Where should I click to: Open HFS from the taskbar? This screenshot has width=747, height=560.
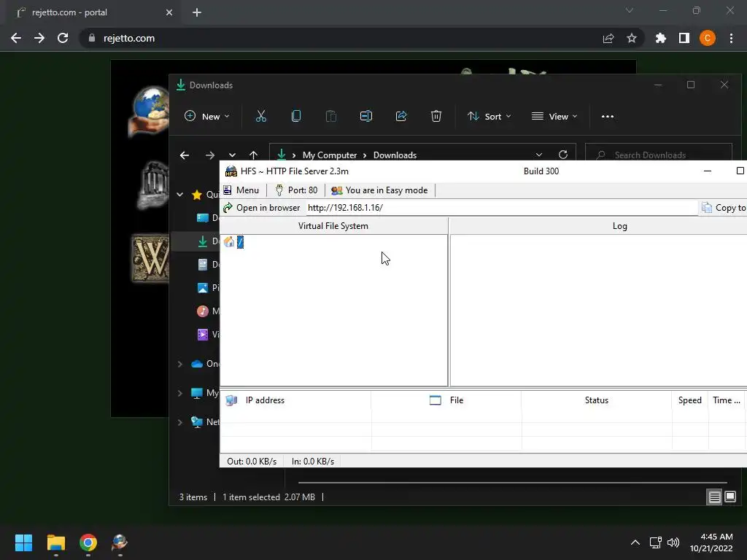click(120, 542)
